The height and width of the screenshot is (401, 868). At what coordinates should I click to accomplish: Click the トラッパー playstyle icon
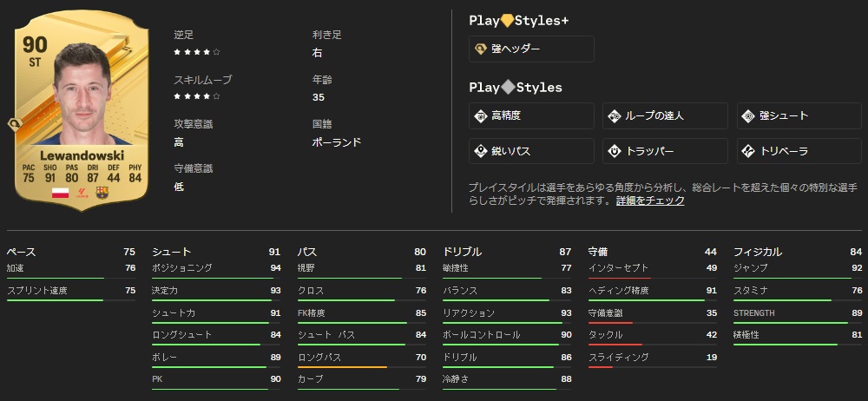(x=615, y=151)
